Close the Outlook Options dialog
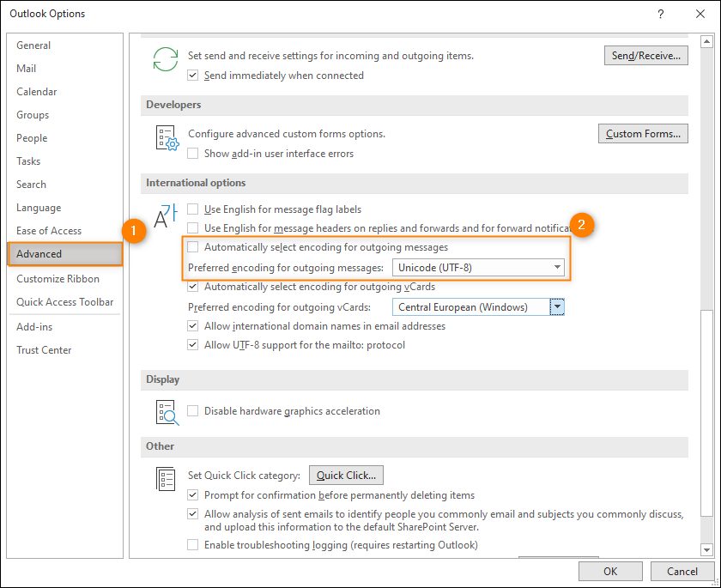Screen dimensions: 721x588 (x=700, y=14)
